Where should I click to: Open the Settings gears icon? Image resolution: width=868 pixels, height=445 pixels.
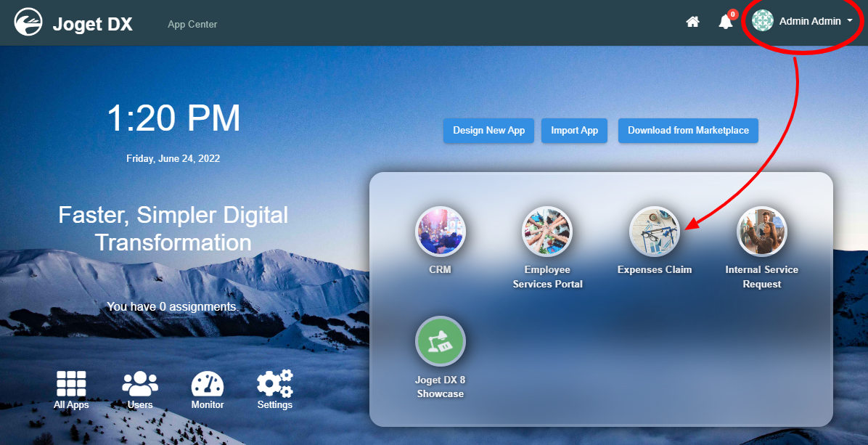pos(274,383)
